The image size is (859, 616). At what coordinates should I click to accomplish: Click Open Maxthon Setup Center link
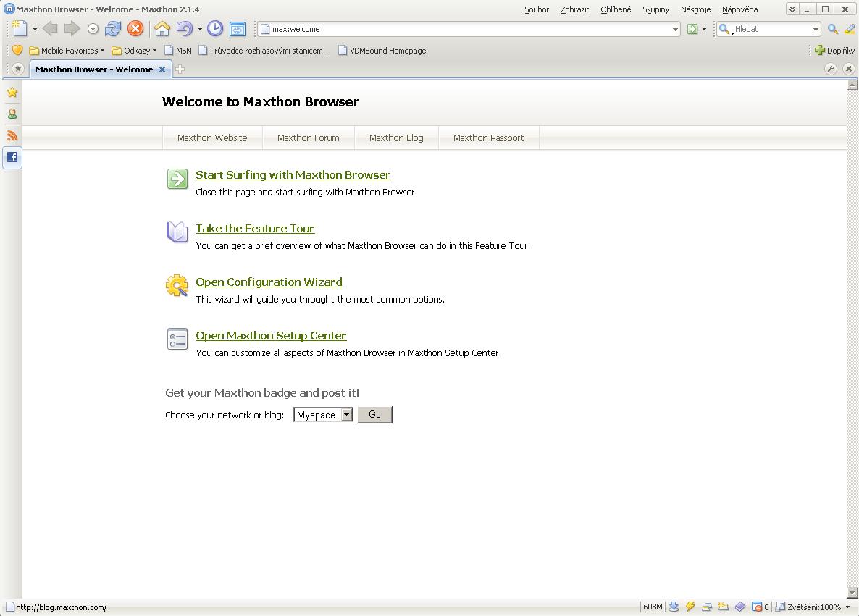coord(271,336)
